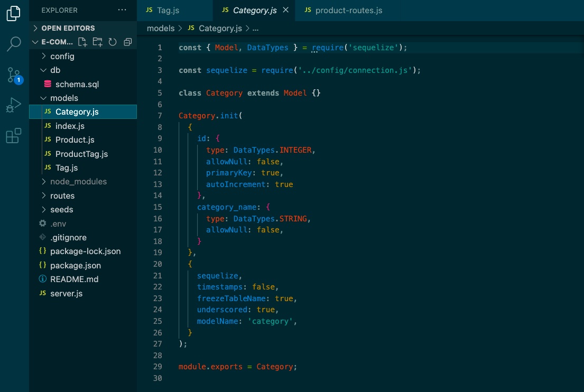
Task: Click 'modelName' on line 25
Action: click(x=218, y=321)
